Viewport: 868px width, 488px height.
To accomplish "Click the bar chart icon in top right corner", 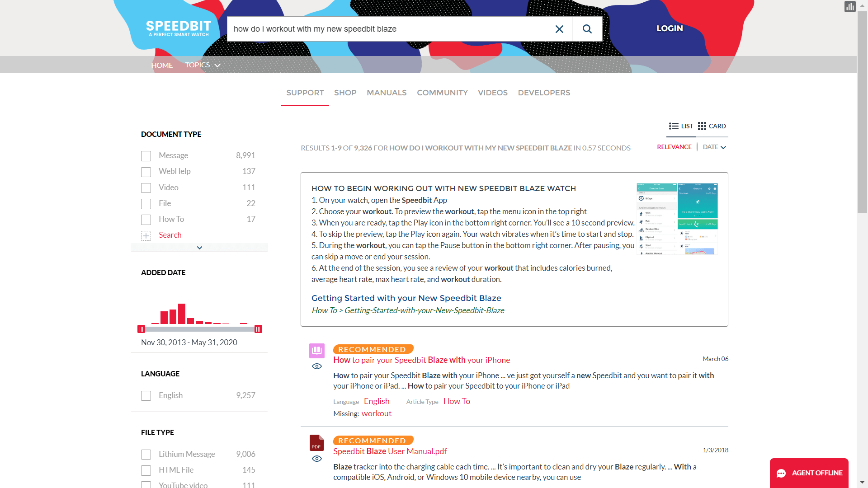I will point(849,6).
